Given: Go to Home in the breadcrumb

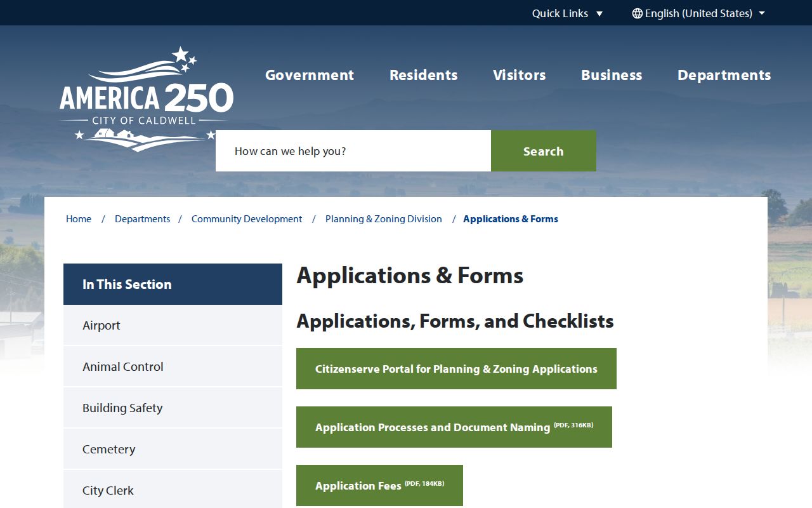Looking at the screenshot, I should tap(79, 219).
